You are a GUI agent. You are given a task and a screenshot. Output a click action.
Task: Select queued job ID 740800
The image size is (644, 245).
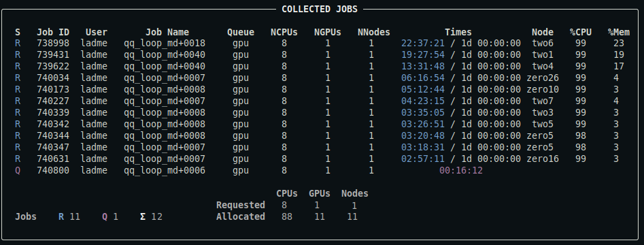coord(53,170)
